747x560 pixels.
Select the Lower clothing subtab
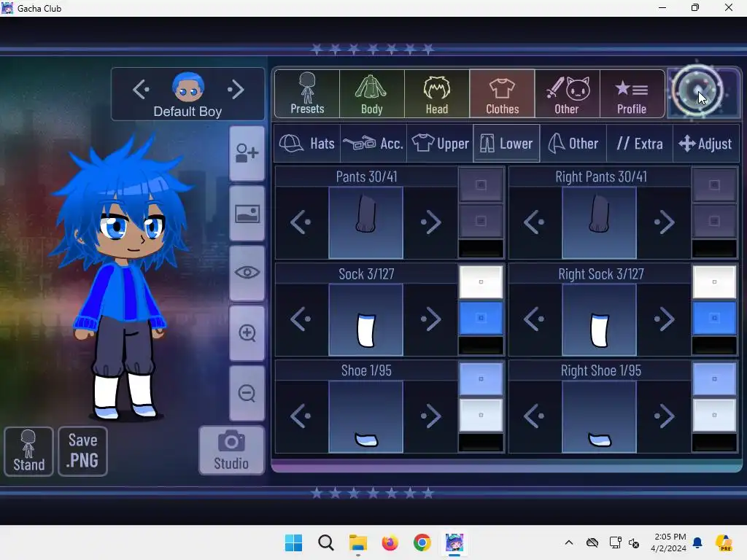click(506, 144)
